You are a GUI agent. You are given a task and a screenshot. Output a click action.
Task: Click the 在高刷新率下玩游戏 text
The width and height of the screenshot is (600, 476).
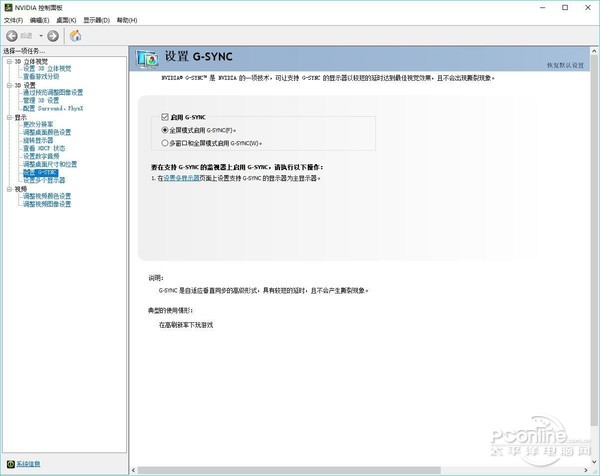pos(186,325)
